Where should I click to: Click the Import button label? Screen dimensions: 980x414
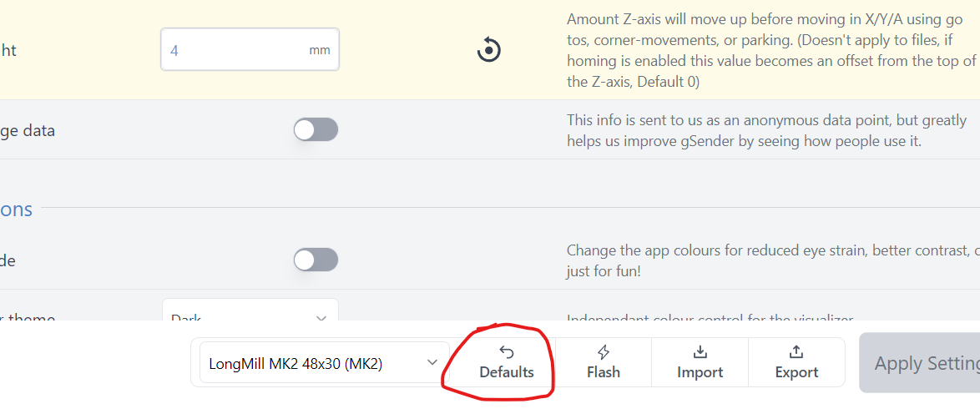[x=700, y=372]
